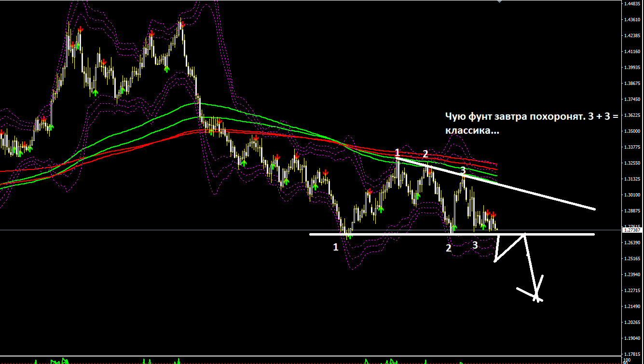The height and width of the screenshot is (364, 644).
Task: Click the 1.32550 price axis label
Action: [x=632, y=163]
